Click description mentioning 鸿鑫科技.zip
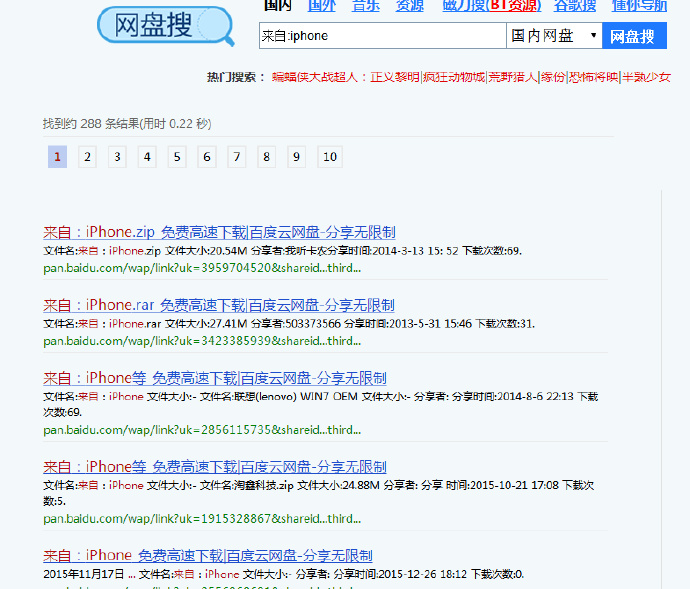Screen dimensions: 690x589 pyautogui.click(x=319, y=493)
